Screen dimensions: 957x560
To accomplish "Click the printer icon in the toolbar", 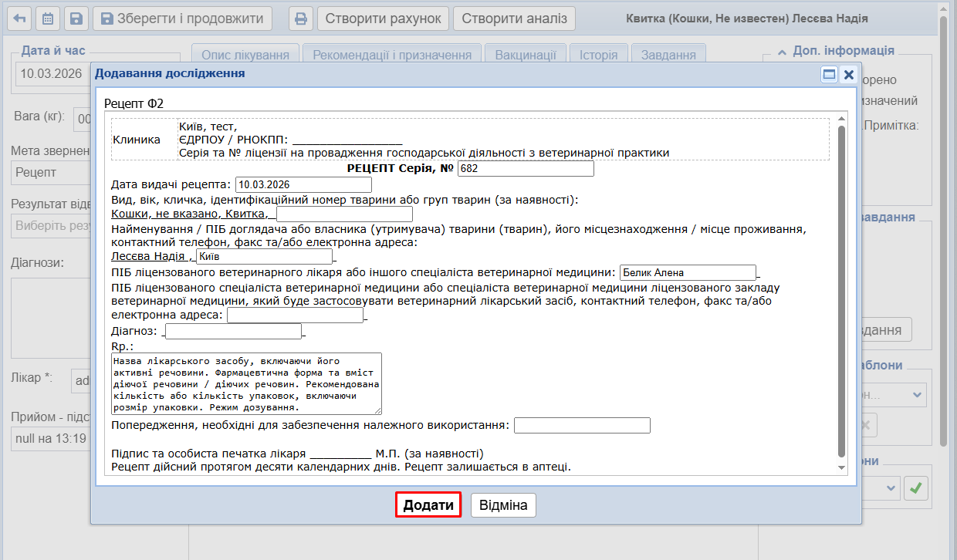I will 302,19.
